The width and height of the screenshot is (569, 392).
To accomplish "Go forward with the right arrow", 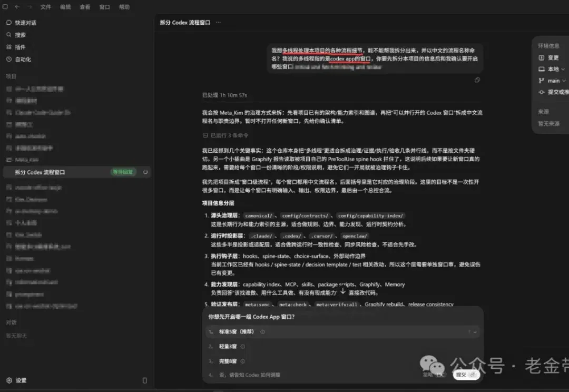I will pos(30,6).
